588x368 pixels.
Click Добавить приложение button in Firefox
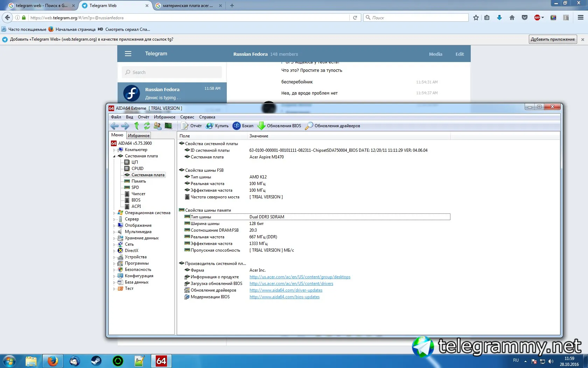tap(553, 39)
